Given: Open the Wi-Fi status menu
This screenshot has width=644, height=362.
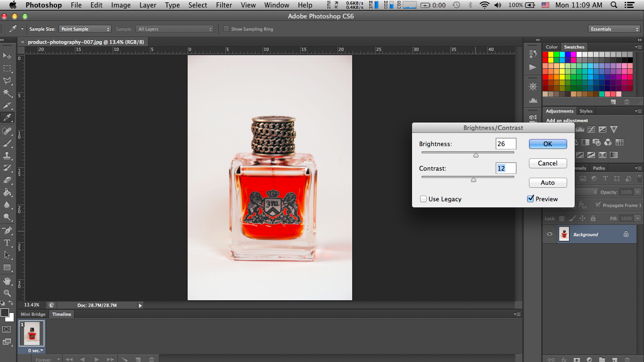Looking at the screenshot, I should coord(485,5).
